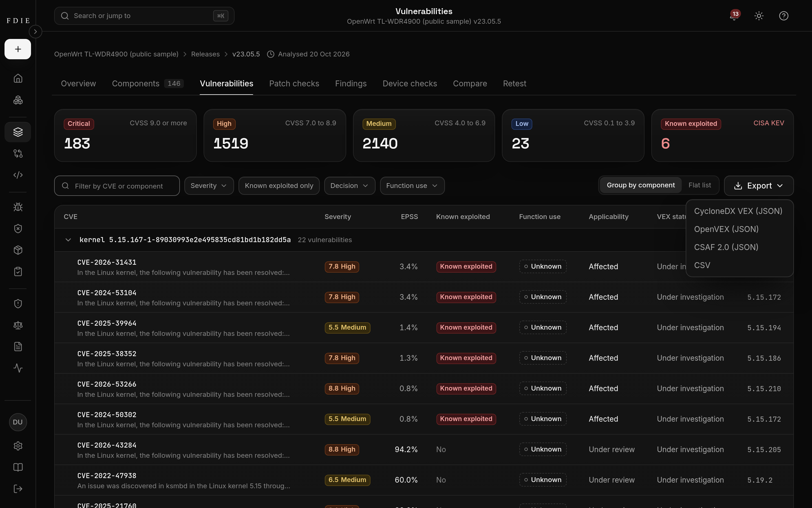Open the Critical 183 summary card
The image size is (812, 508).
tap(125, 135)
